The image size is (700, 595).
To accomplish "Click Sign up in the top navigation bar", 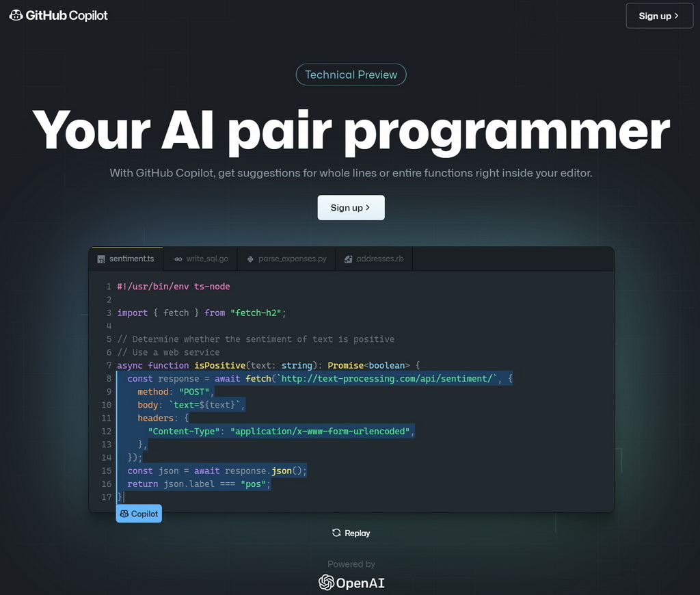I will click(x=660, y=16).
